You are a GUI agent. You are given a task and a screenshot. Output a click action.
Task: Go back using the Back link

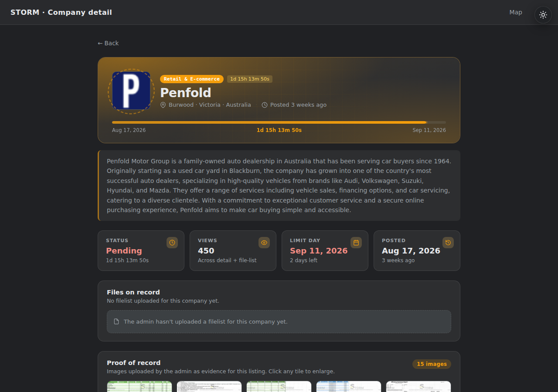coord(108,43)
